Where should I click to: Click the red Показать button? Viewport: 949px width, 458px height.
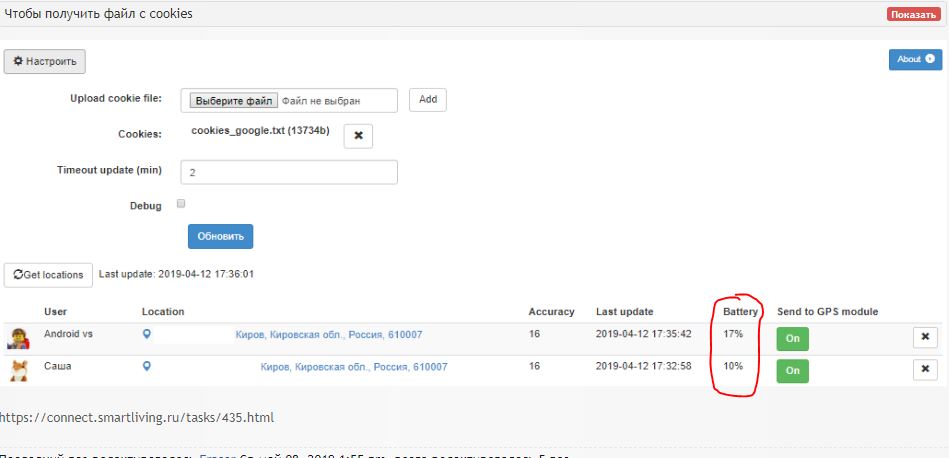pos(913,15)
